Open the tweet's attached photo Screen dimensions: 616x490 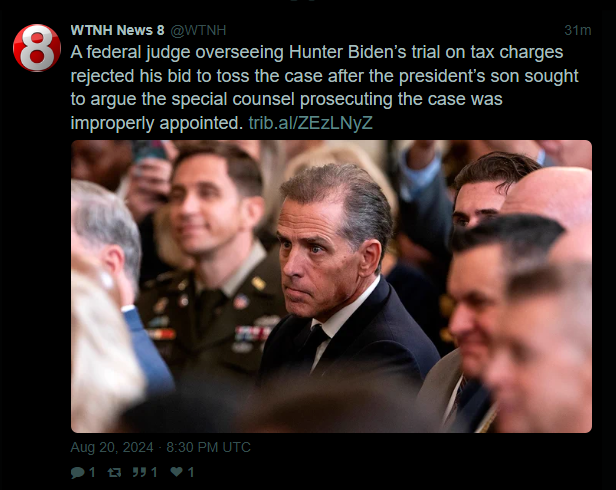(331, 286)
